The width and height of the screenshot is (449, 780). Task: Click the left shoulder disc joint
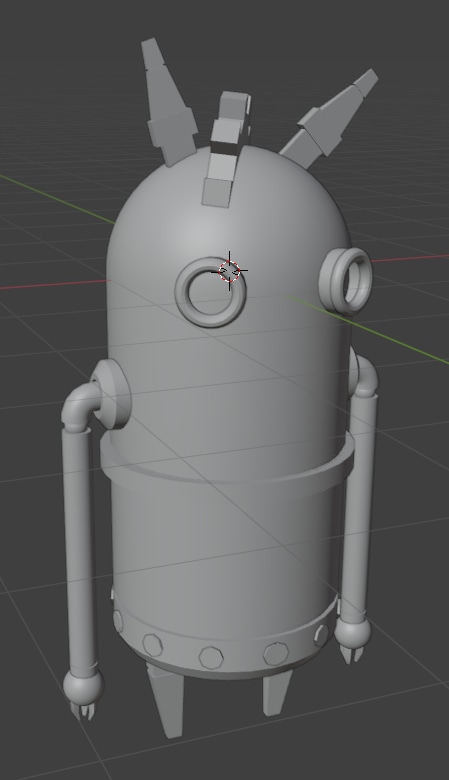(112, 394)
